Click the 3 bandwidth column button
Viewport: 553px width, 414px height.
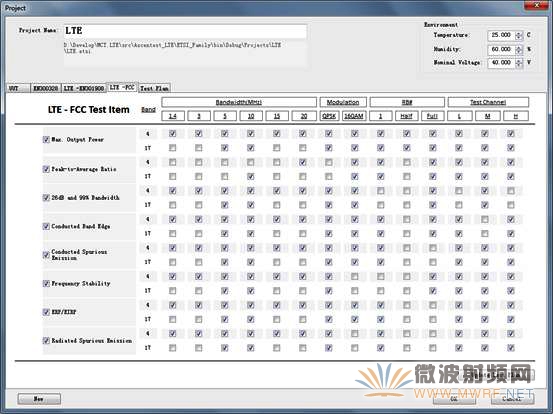[x=199, y=116]
